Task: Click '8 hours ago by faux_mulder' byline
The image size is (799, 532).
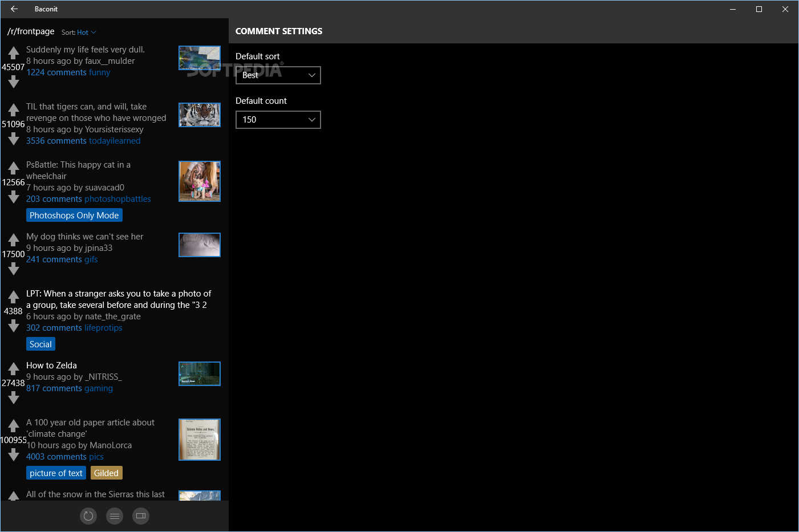Action: (80, 61)
